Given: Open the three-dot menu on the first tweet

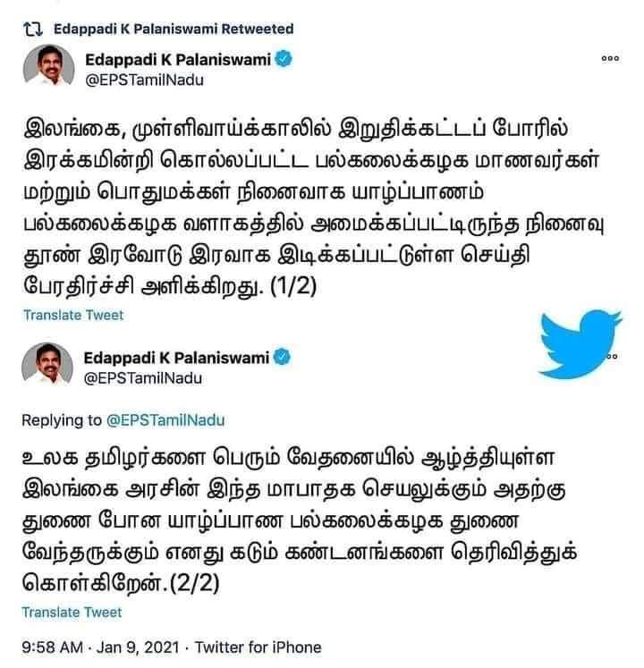Looking at the screenshot, I should [x=610, y=58].
